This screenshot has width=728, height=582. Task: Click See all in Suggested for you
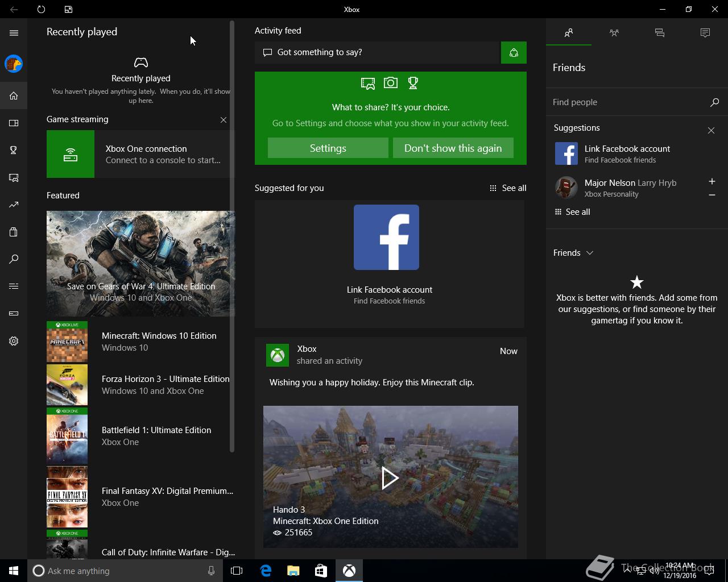[x=508, y=188]
